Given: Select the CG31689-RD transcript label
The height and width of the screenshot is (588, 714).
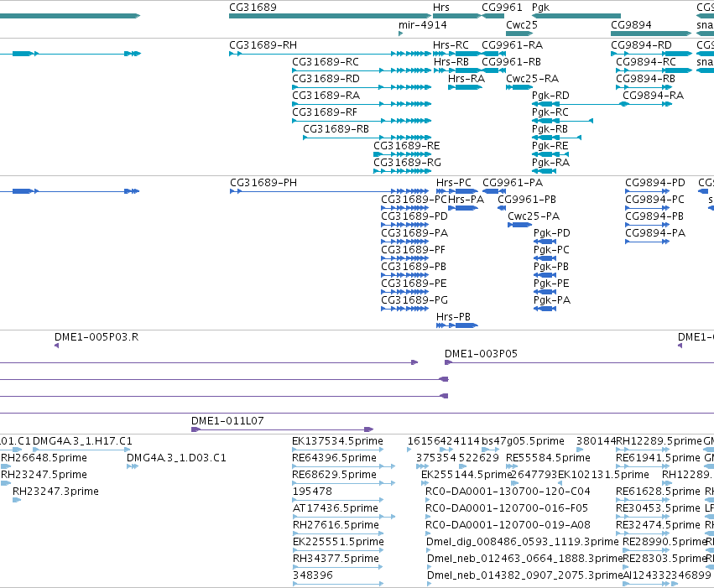Looking at the screenshot, I should tap(326, 79).
